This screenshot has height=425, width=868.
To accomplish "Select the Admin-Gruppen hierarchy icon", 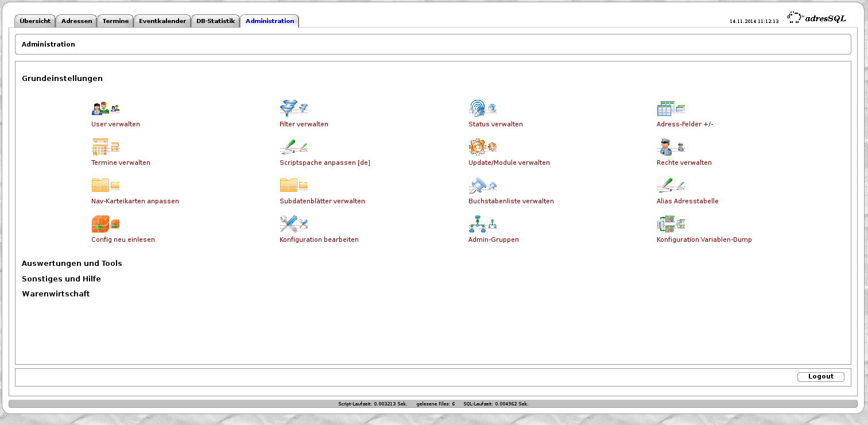I will pyautogui.click(x=482, y=224).
